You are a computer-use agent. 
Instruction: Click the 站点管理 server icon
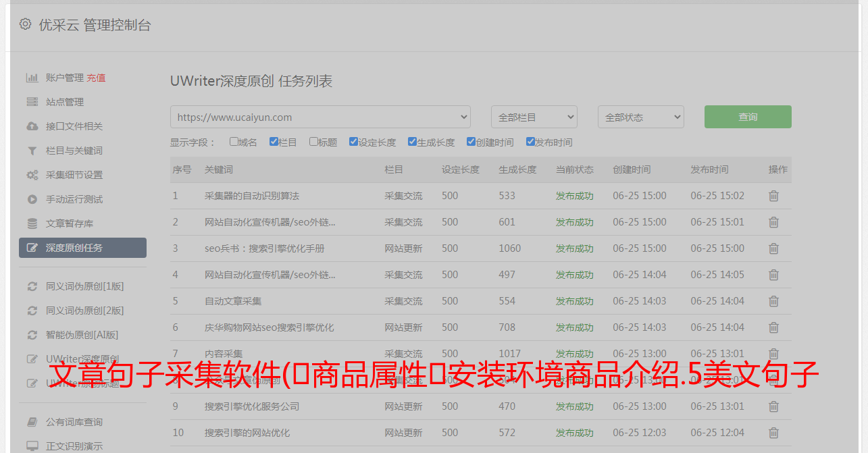tap(32, 102)
